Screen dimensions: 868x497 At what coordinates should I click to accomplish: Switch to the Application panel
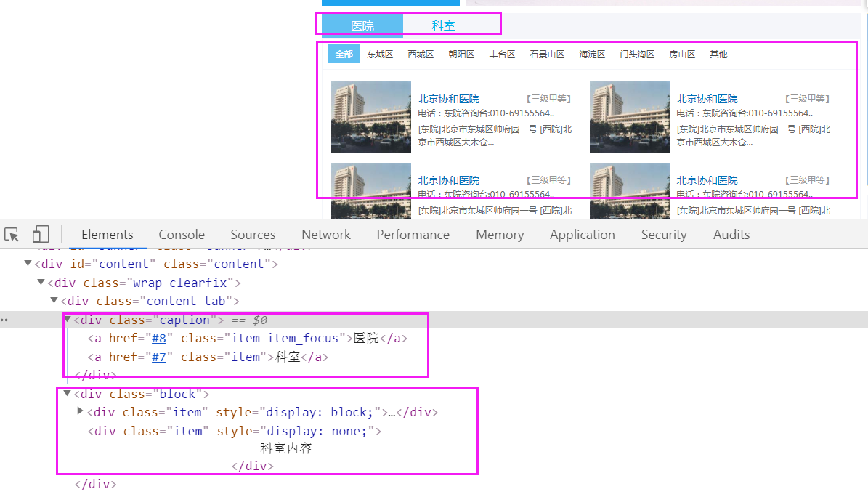pyautogui.click(x=582, y=234)
